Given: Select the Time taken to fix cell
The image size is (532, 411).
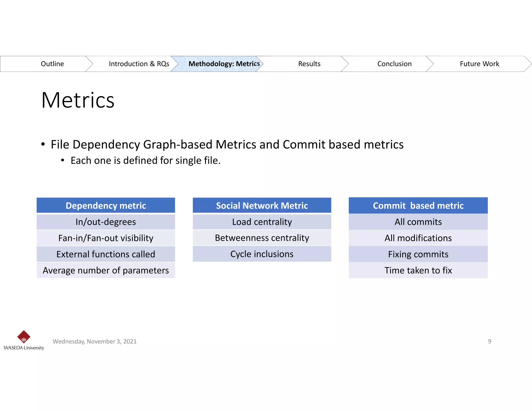Looking at the screenshot, I should (418, 270).
